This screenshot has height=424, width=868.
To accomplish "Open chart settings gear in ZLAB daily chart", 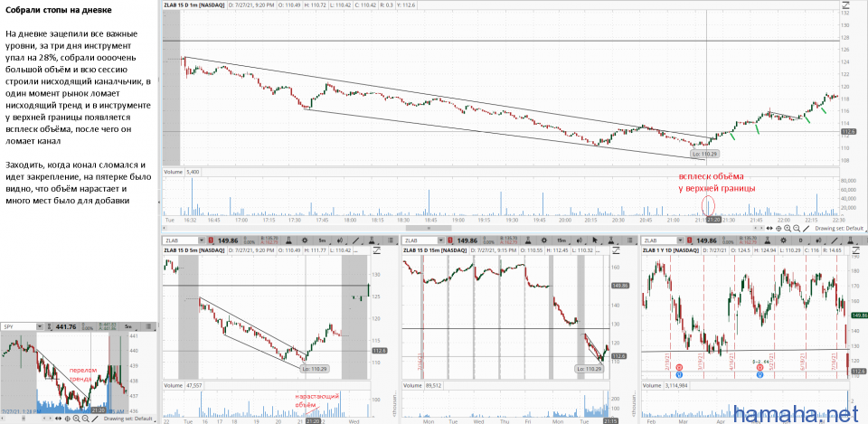I will click(783, 240).
